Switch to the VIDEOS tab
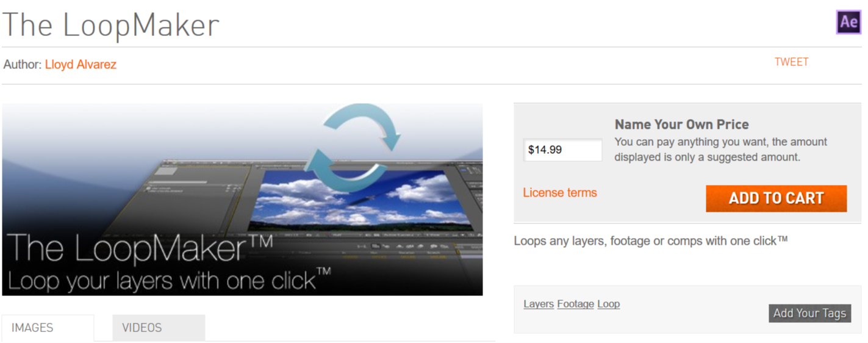868x343 pixels. (159, 328)
